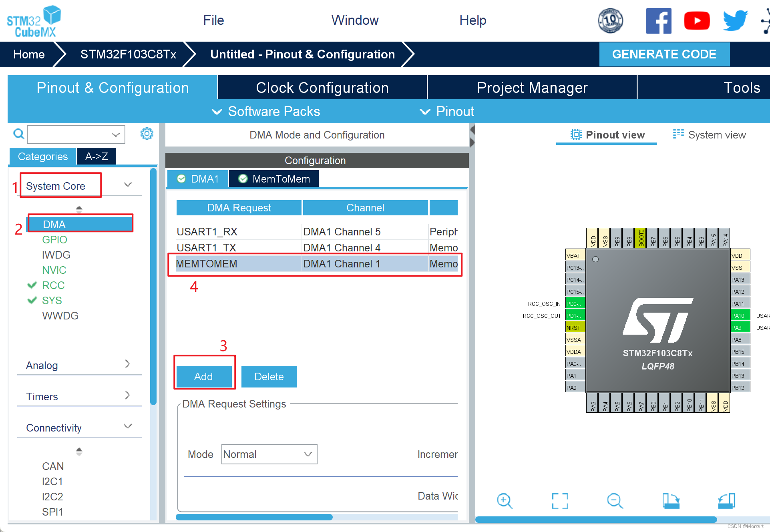Expand the Timers category
Image resolution: width=770 pixels, height=532 pixels.
(128, 395)
